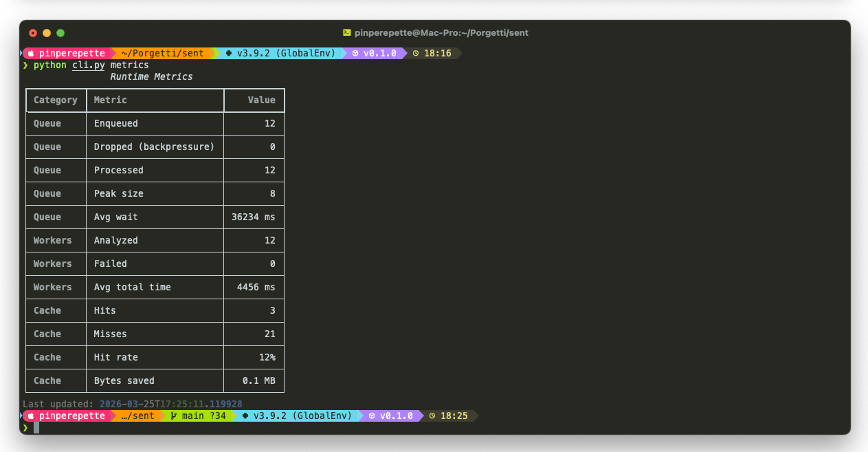The height and width of the screenshot is (452, 868).
Task: Click the metrics argument in the command
Action: tap(129, 65)
